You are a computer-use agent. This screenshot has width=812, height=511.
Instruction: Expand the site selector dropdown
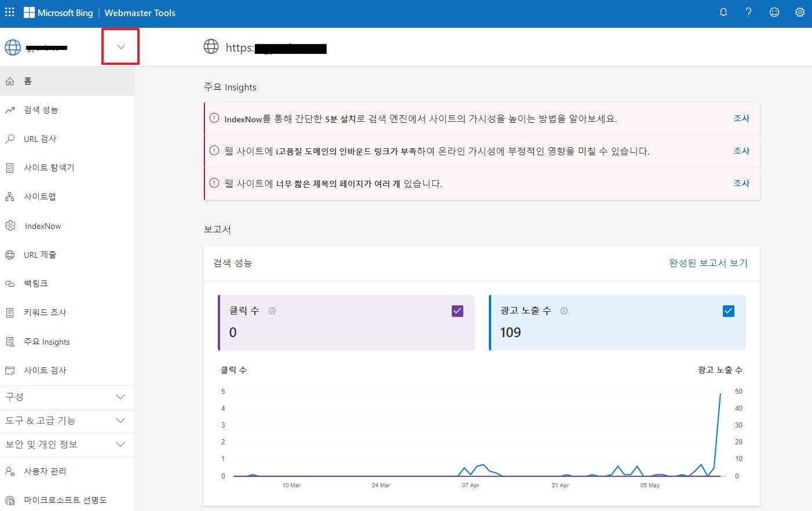(x=120, y=46)
